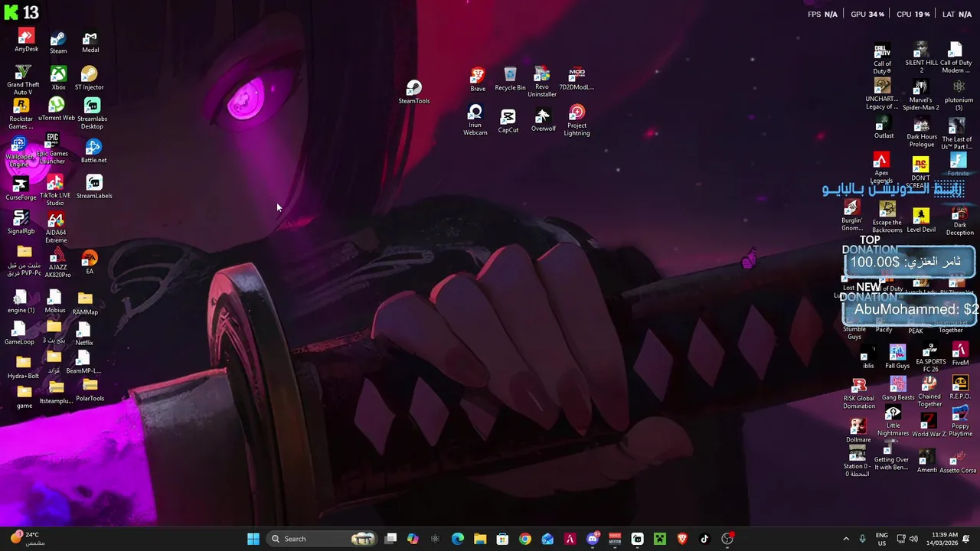Open the Gang Beasts shortcut
The width and height of the screenshot is (980, 551).
898,390
